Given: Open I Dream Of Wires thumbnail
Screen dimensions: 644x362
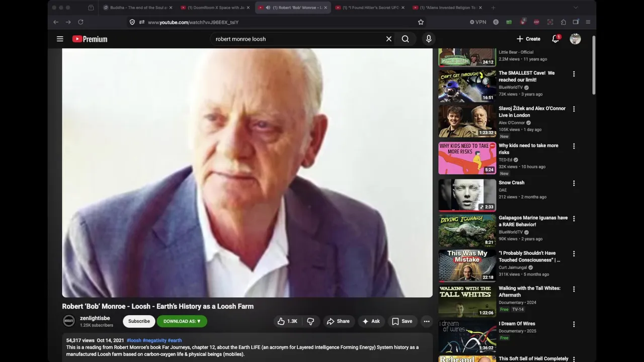Looking at the screenshot, I should pyautogui.click(x=467, y=336).
